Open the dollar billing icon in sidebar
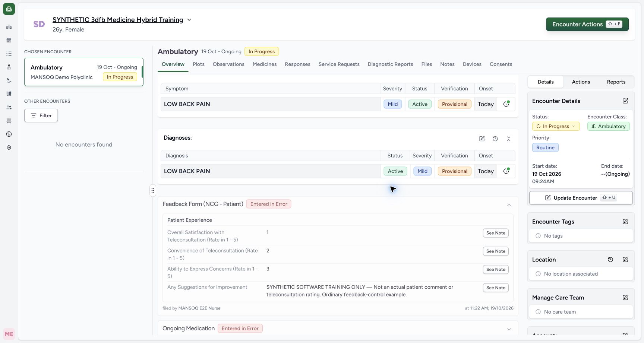644x343 pixels. tap(9, 134)
